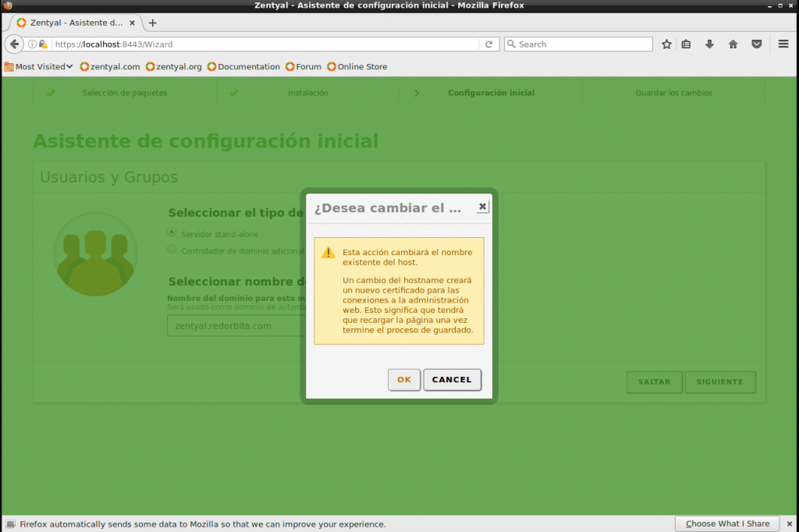Open the Firefox hamburger menu
The image size is (799, 532).
(x=783, y=44)
